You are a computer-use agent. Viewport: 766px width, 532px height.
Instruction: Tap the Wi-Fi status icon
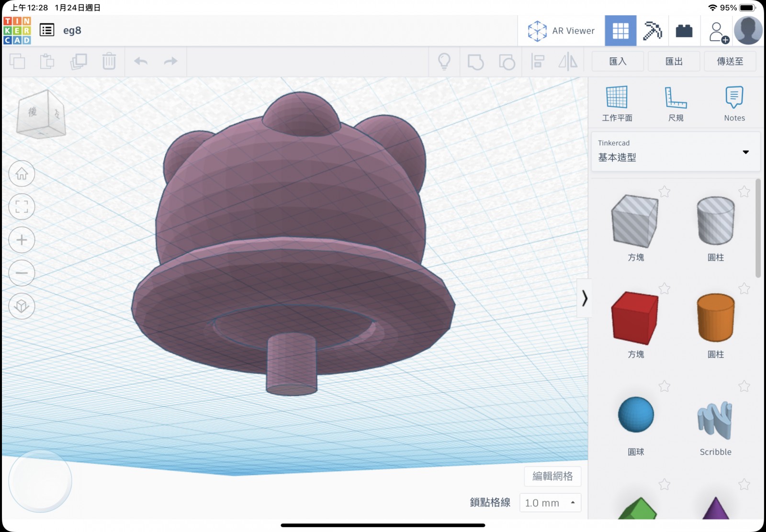[712, 8]
